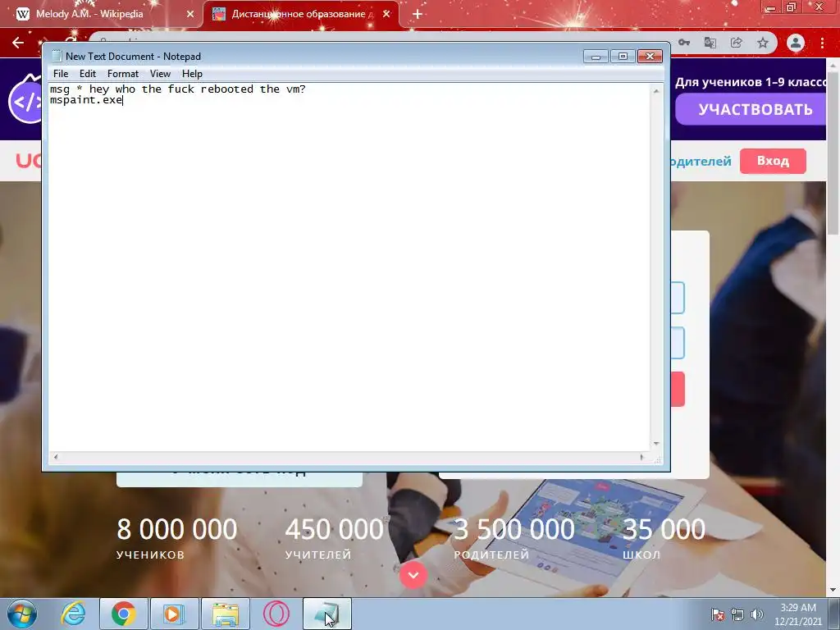Click the line 'msg * hey who' text

tap(93, 89)
